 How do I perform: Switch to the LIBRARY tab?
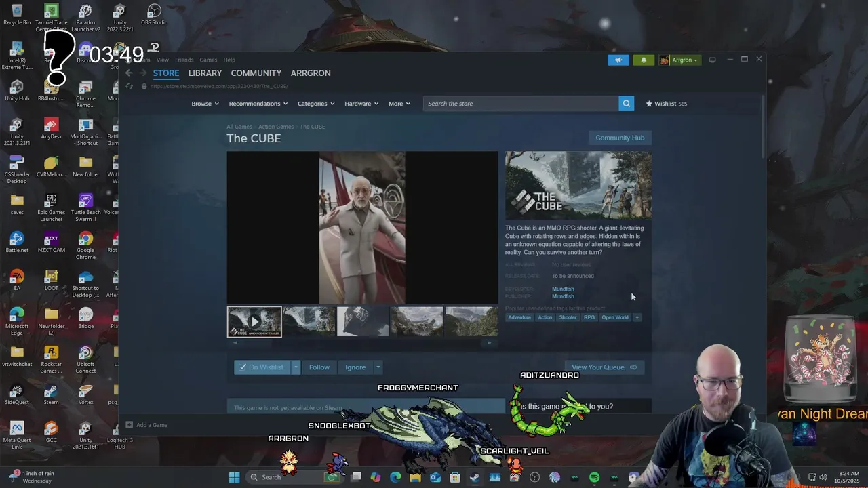[x=205, y=73]
